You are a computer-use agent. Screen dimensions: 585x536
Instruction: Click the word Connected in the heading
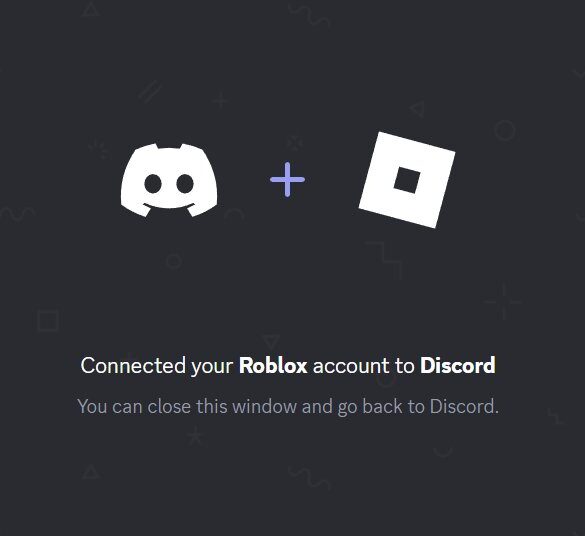point(133,366)
